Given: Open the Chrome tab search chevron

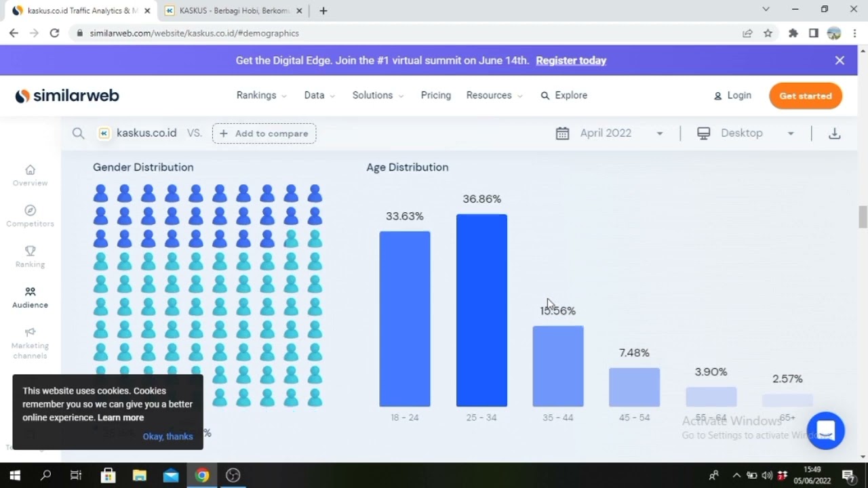Looking at the screenshot, I should (766, 9).
